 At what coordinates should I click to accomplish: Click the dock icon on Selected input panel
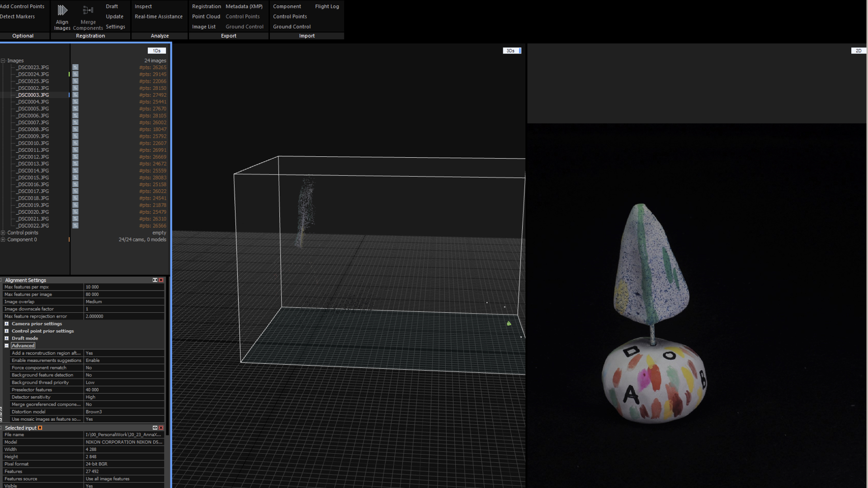click(155, 428)
